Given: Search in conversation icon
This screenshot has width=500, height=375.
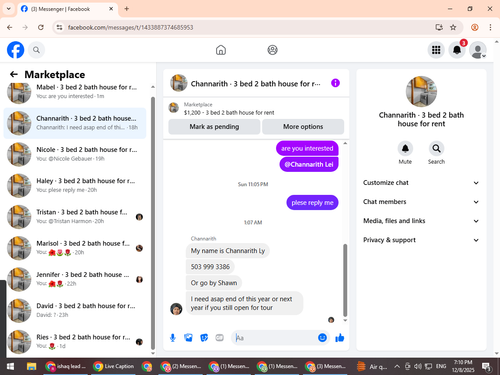Looking at the screenshot, I should coord(436,149).
